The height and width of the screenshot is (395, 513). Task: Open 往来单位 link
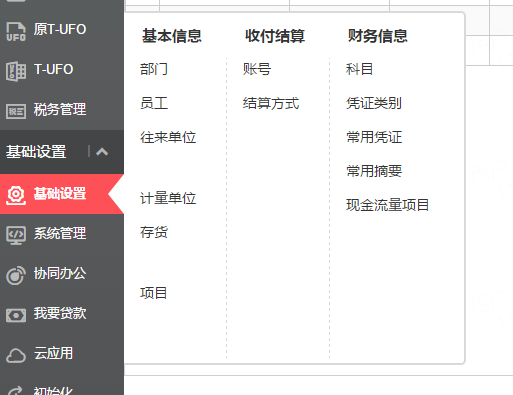coord(168,137)
